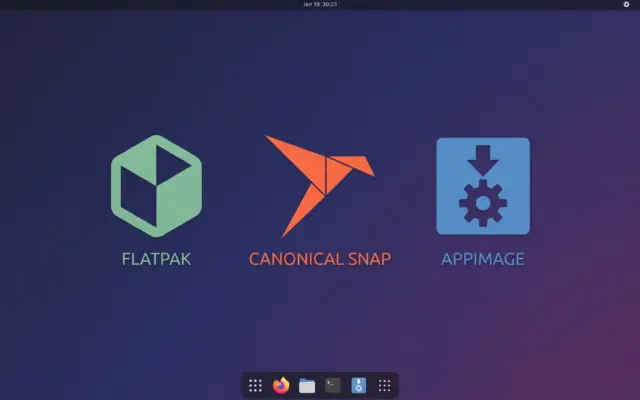This screenshot has width=640, height=400.
Task: Open the clock showing Jan 19 20:23
Action: [x=320, y=4]
